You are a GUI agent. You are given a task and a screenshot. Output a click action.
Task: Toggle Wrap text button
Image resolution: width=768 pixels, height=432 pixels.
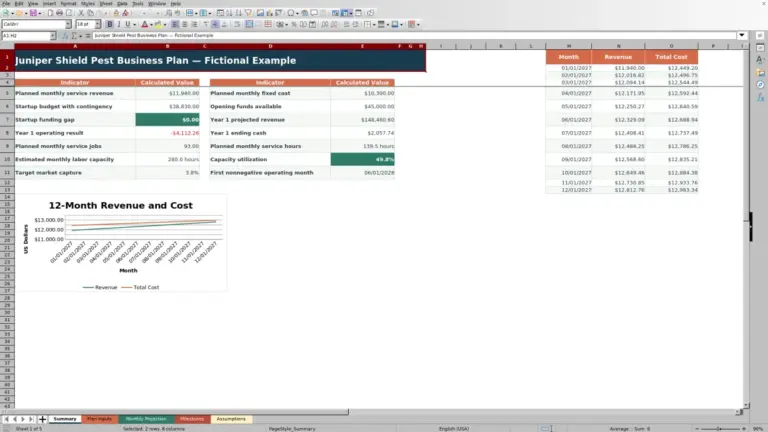237,24
